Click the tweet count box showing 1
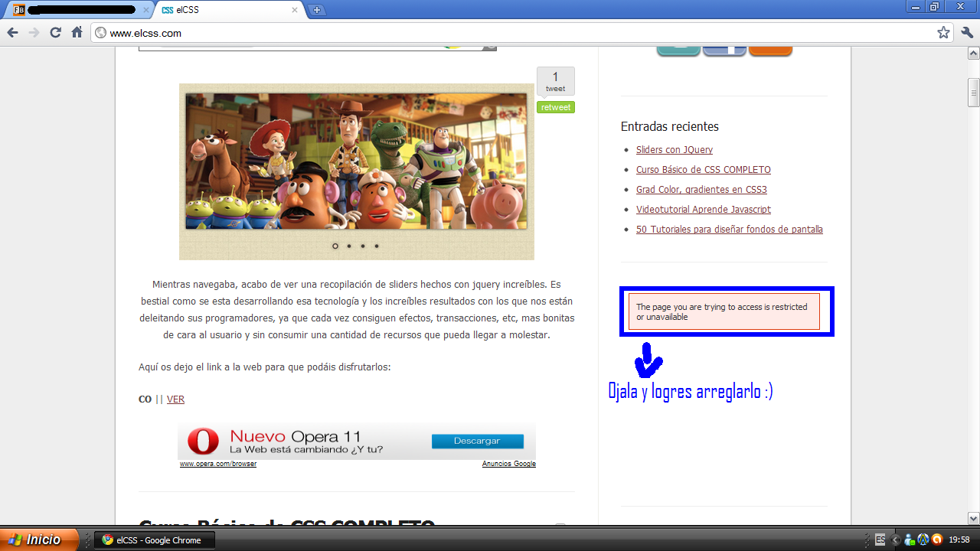Screen dimensions: 980x551 556,82
